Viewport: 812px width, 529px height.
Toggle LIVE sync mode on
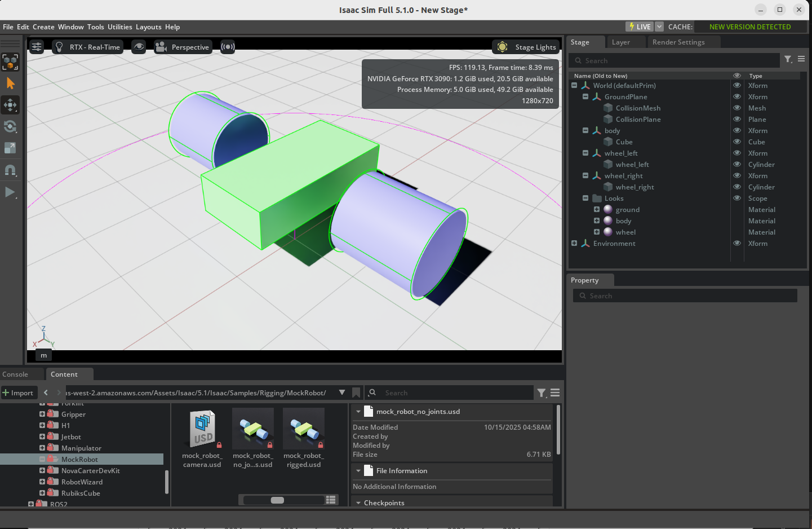(639, 27)
